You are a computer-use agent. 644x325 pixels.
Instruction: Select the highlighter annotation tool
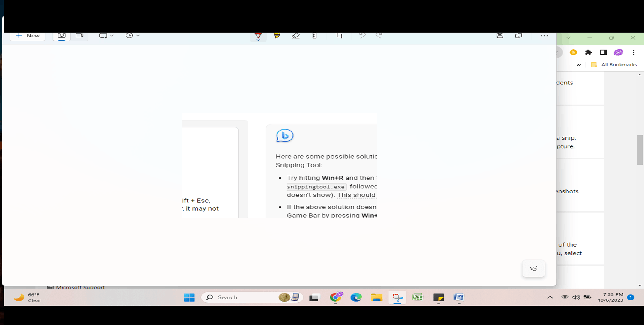(277, 36)
